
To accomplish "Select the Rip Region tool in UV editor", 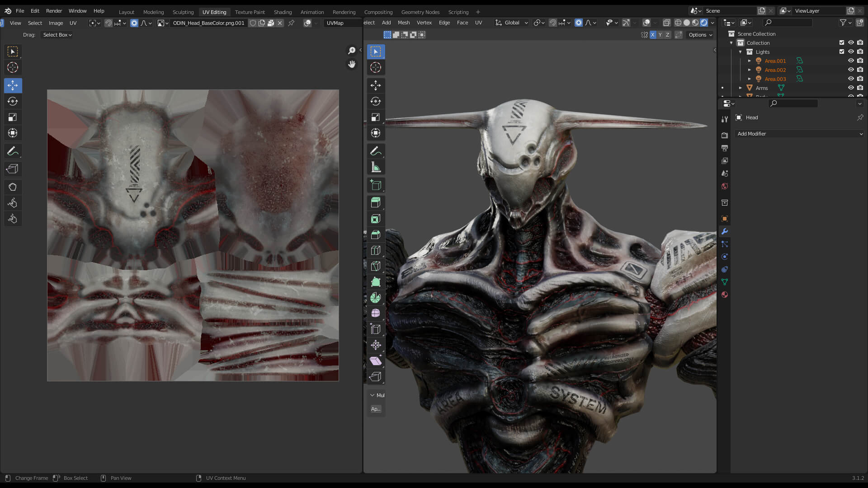I will [13, 169].
